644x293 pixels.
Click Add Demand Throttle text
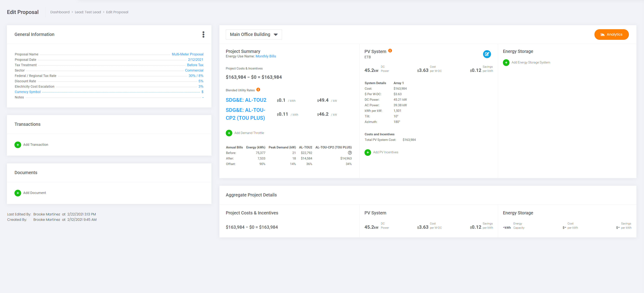[249, 133]
